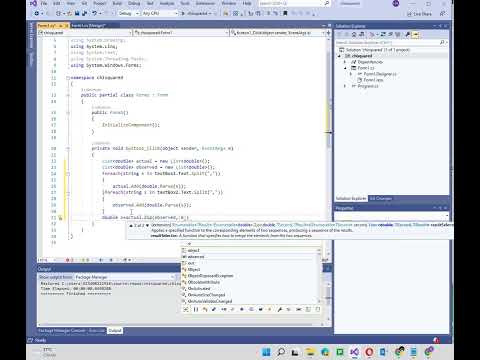480x360 pixels.
Task: Click the Switch Views icon in Solution Explorer
Action: point(362,34)
